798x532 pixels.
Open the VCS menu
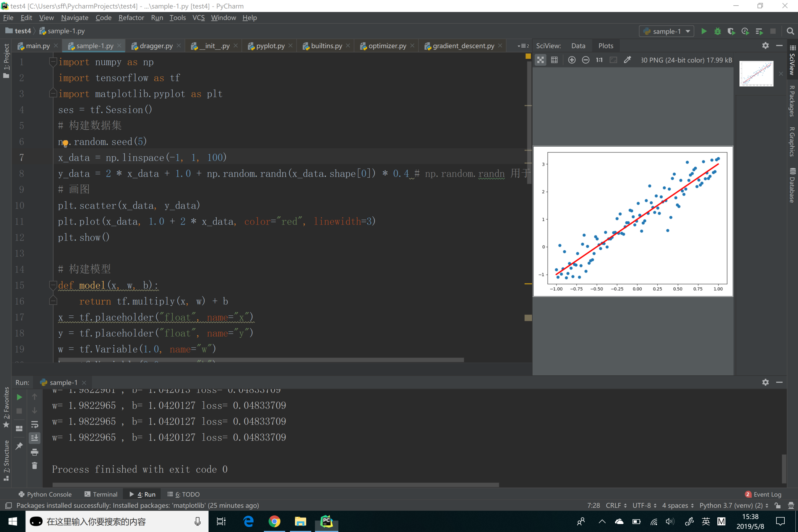(x=199, y=18)
